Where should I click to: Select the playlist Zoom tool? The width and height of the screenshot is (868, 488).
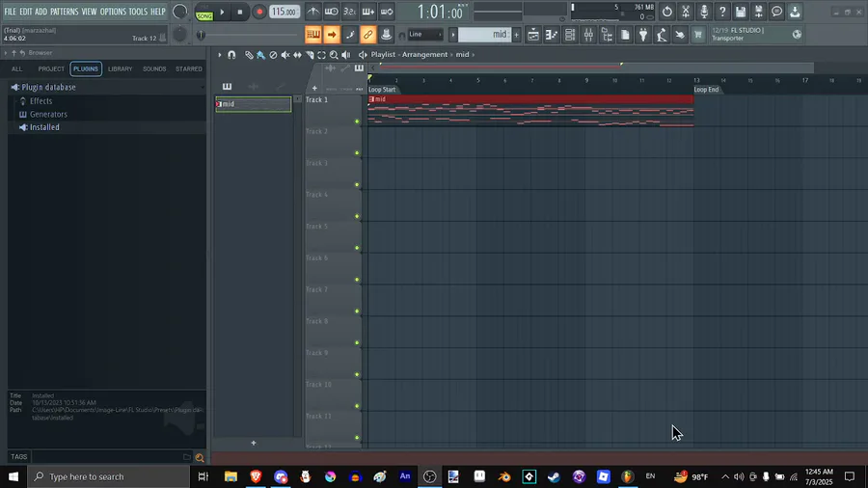(334, 55)
